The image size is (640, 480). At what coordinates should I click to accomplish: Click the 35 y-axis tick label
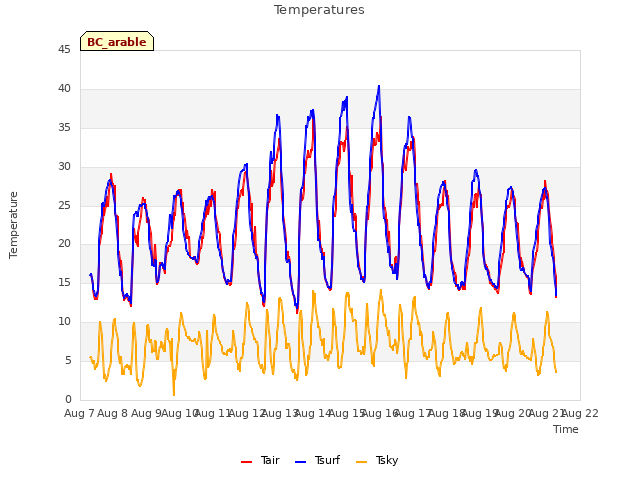[x=64, y=128]
